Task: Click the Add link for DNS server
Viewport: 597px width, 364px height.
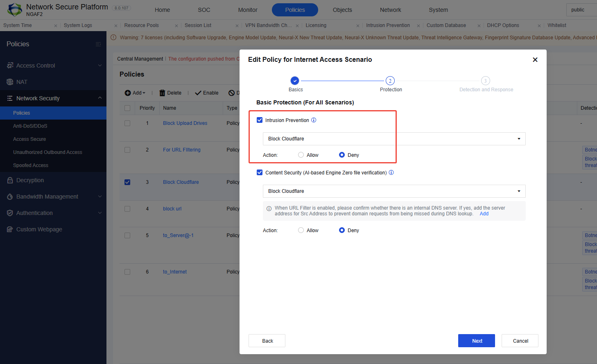Action: [484, 214]
